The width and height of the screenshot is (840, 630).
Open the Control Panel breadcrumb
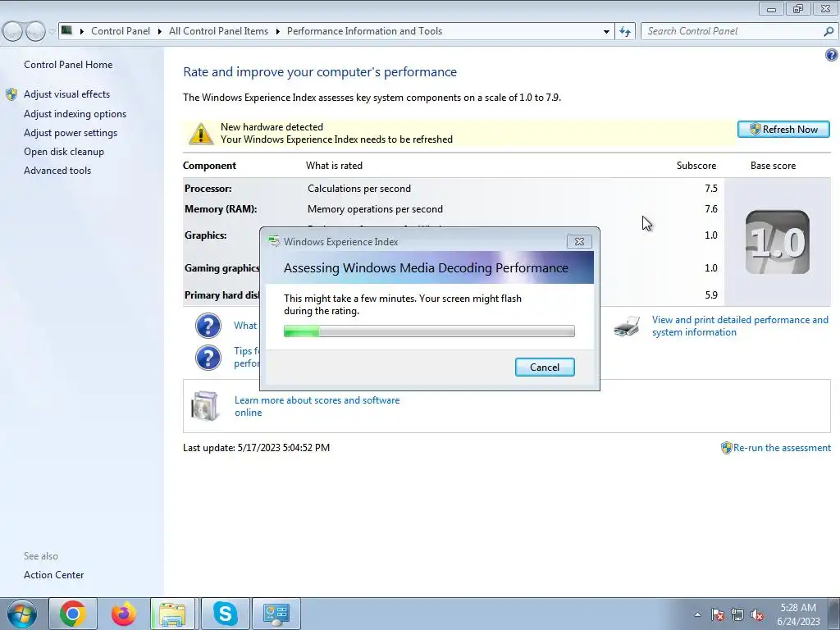[121, 31]
